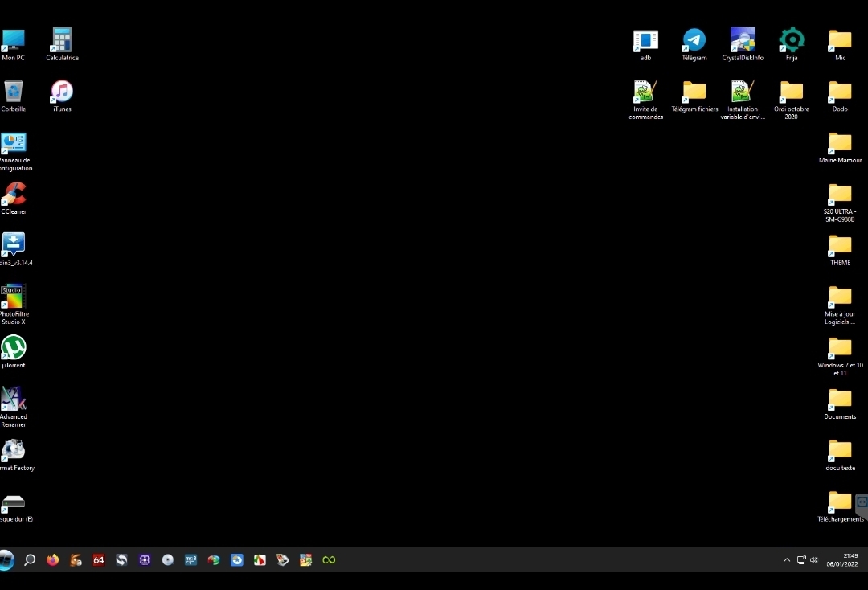
Task: Open the Mon PC desktop shortcut
Action: point(14,40)
